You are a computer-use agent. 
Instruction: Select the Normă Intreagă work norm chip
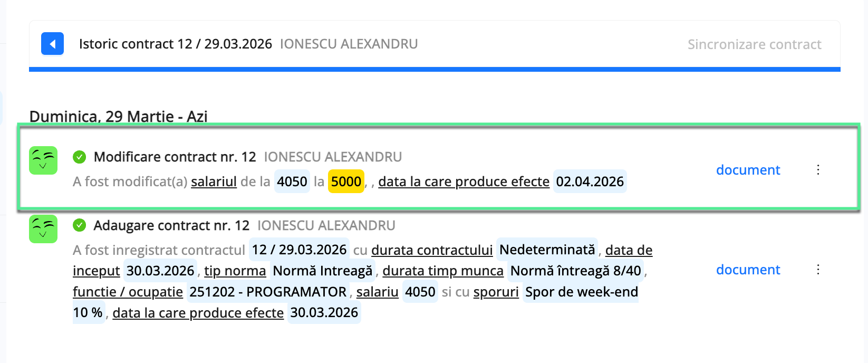[322, 271]
